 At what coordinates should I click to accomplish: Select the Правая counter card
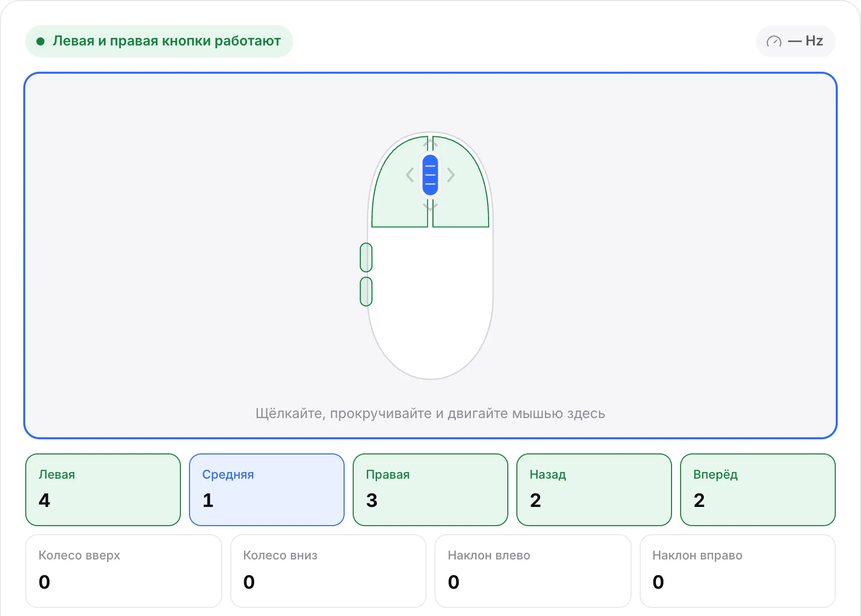431,490
